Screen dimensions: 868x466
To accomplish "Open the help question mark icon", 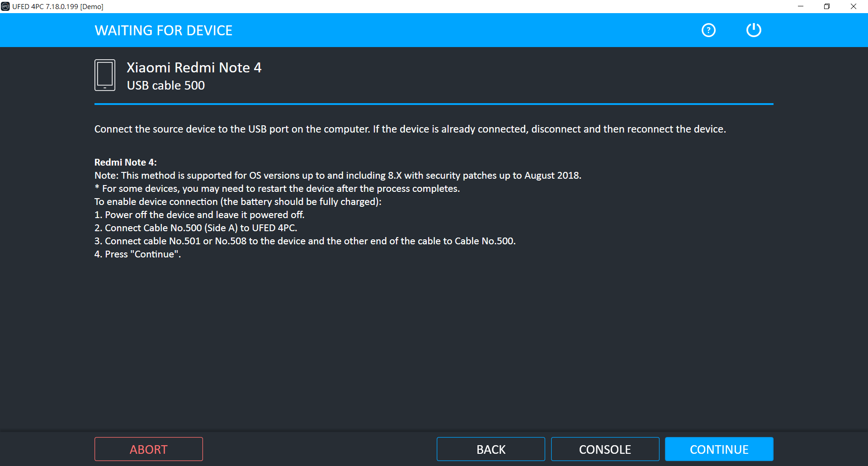I will coord(708,30).
